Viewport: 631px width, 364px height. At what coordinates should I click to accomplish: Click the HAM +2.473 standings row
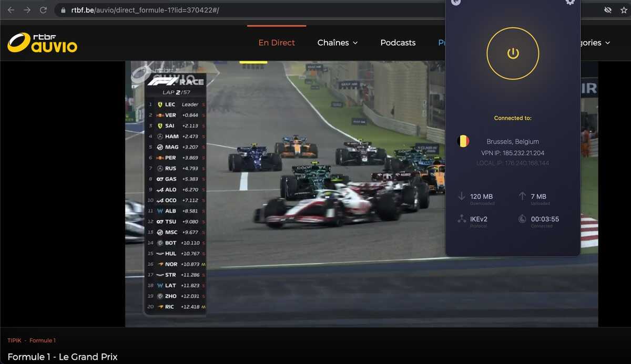click(x=176, y=136)
